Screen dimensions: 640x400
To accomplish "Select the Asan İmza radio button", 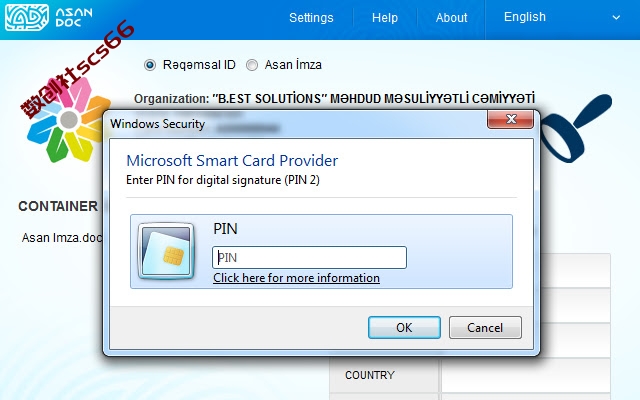I will pyautogui.click(x=252, y=65).
